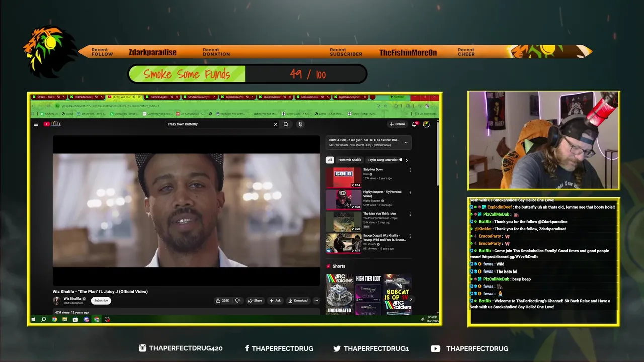This screenshot has height=362, width=644.
Task: Select the All filter chip
Action: [330, 160]
